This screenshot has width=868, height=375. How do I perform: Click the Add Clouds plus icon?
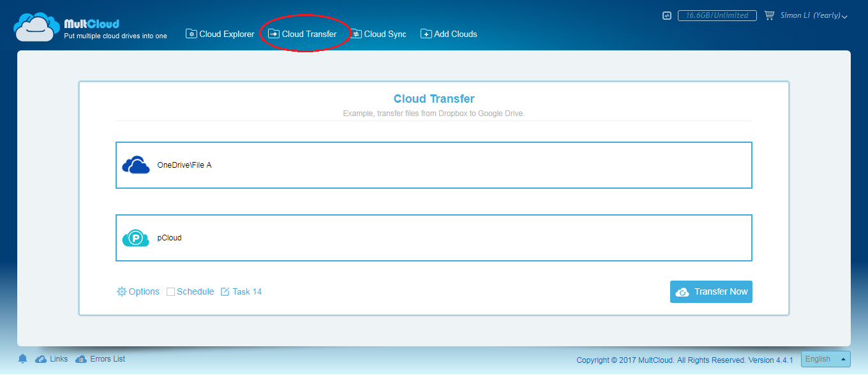[x=426, y=34]
